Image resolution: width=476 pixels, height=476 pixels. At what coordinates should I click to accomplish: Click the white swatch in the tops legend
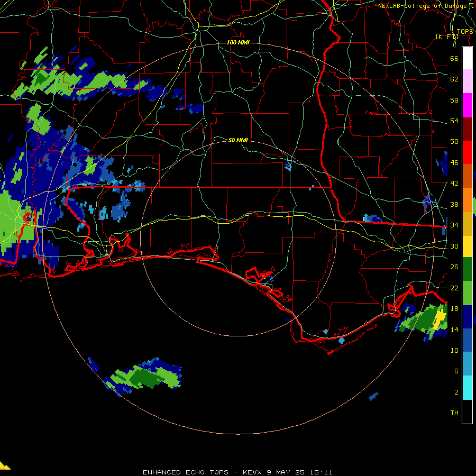tap(467, 58)
